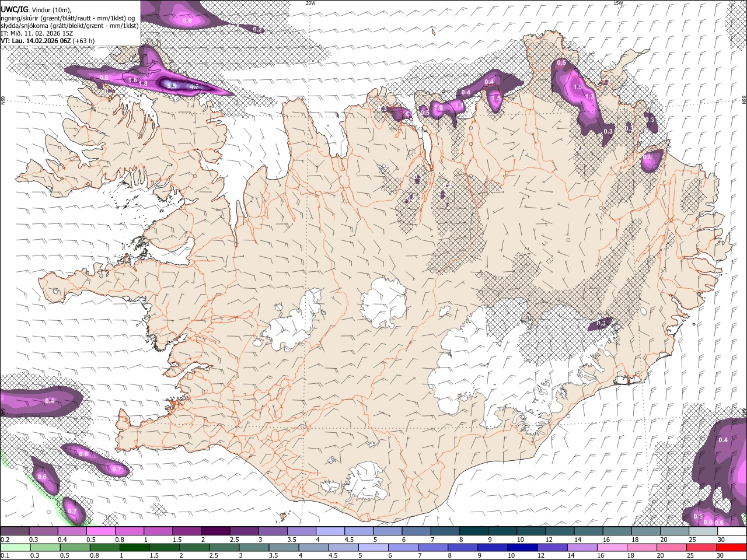Click the 'Vindur (10m)' header text
Screen dimensions: 747x560
point(51,10)
